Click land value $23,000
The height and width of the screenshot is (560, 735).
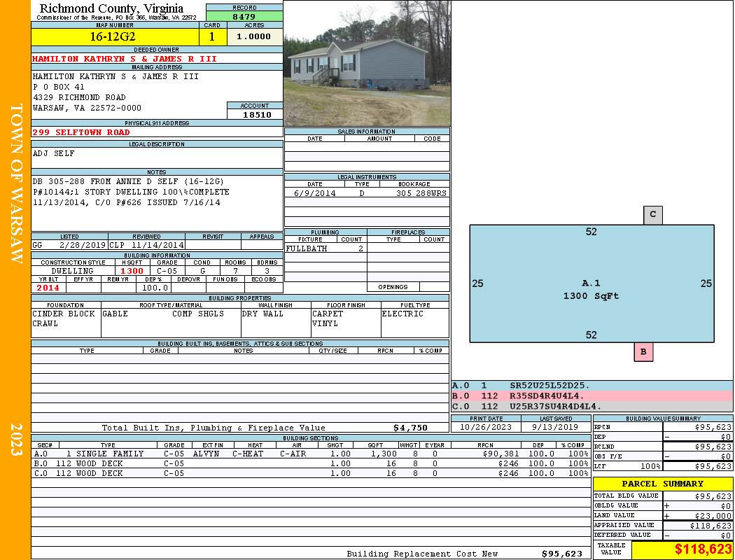point(713,515)
